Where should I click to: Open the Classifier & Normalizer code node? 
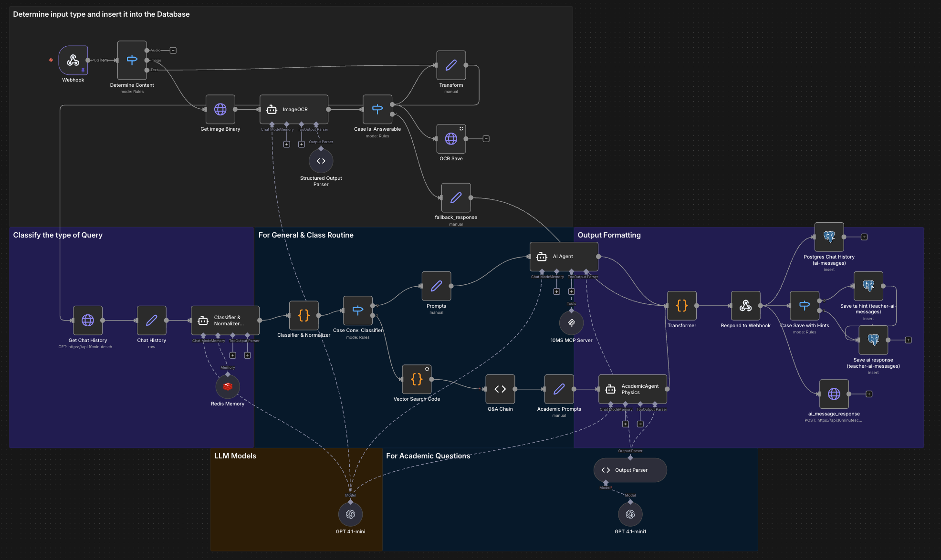point(304,315)
